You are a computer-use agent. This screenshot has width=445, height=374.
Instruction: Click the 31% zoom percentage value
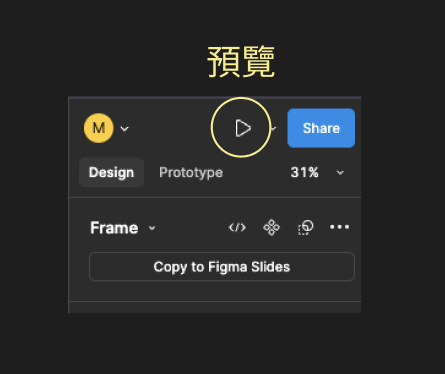pos(304,172)
